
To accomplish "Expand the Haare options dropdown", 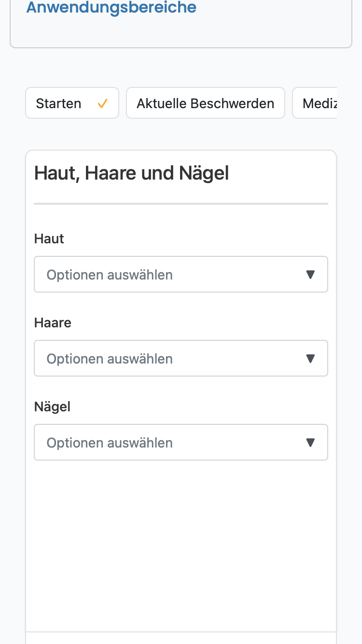I will click(181, 358).
